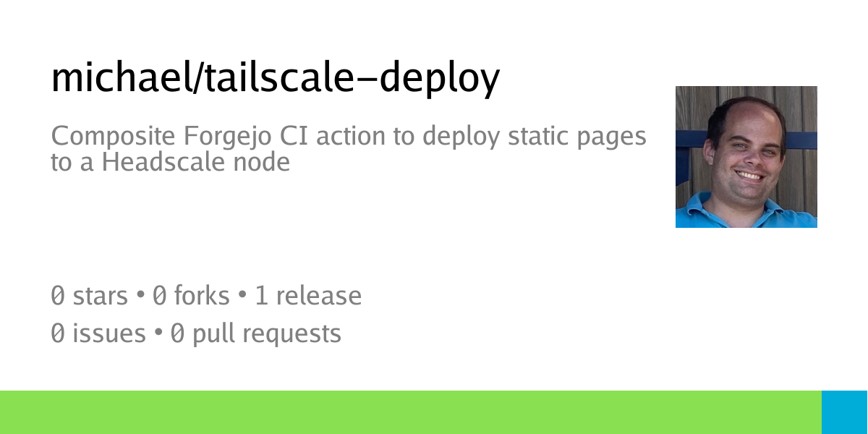Image resolution: width=868 pixels, height=434 pixels.
Task: Click the bullet between stars and forks
Action: pyautogui.click(x=140, y=297)
